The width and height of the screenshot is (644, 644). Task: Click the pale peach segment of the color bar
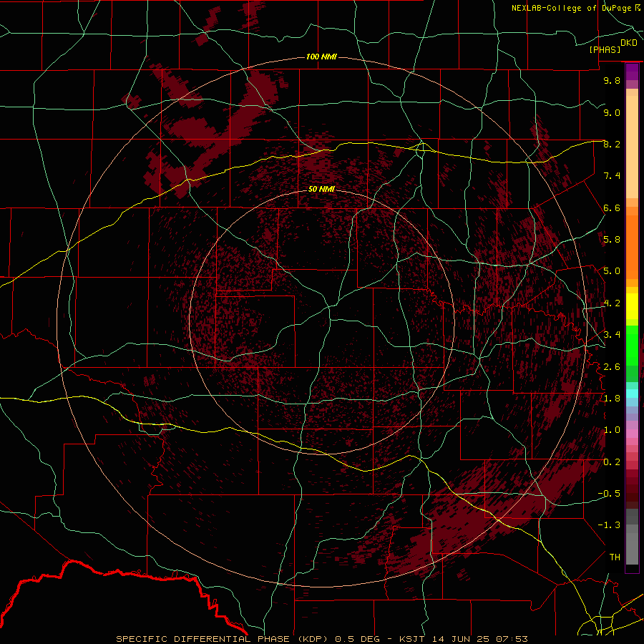(632, 148)
